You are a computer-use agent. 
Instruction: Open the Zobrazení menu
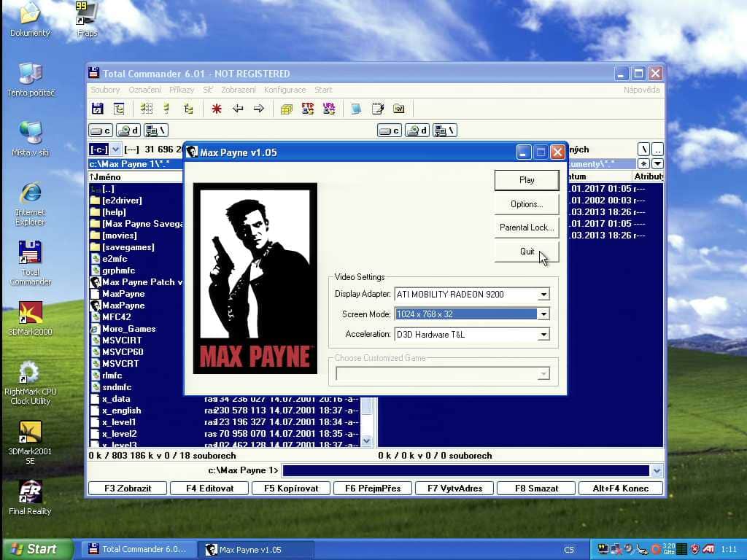[x=239, y=90]
